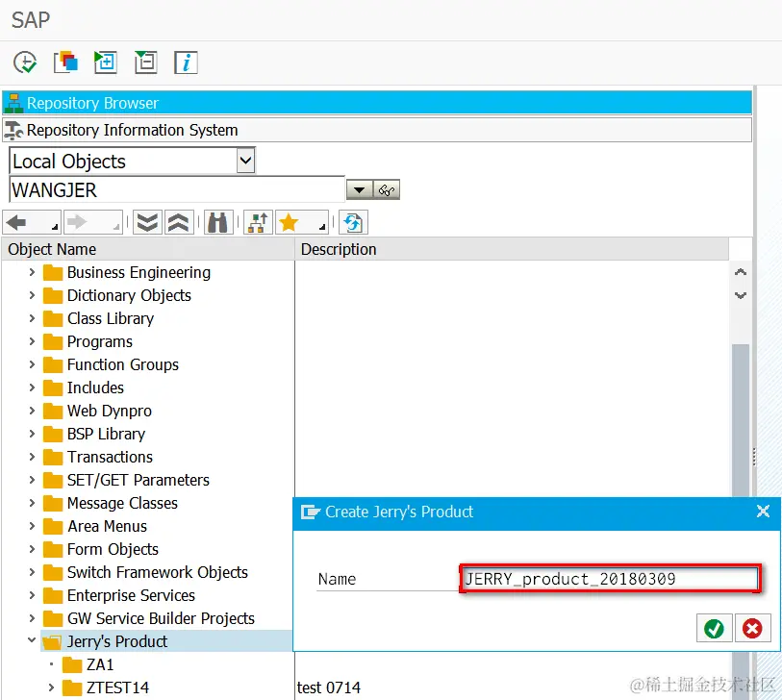Open the information 'i' icon
The height and width of the screenshot is (700, 782).
point(186,62)
